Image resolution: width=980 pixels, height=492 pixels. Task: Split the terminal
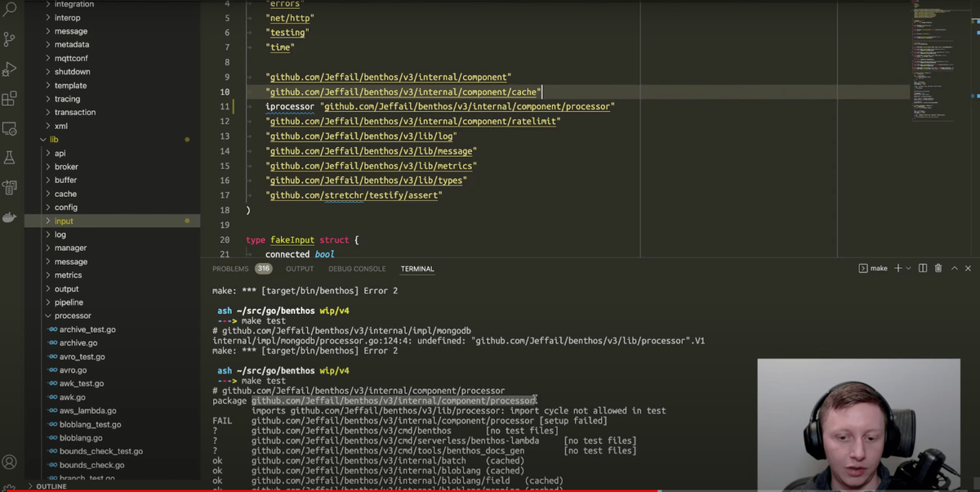[925, 268]
